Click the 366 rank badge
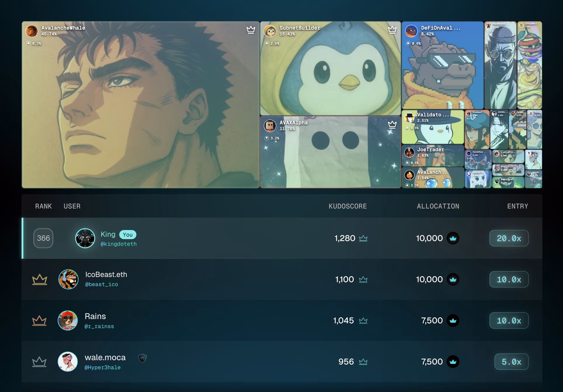The height and width of the screenshot is (392, 563). (x=43, y=238)
